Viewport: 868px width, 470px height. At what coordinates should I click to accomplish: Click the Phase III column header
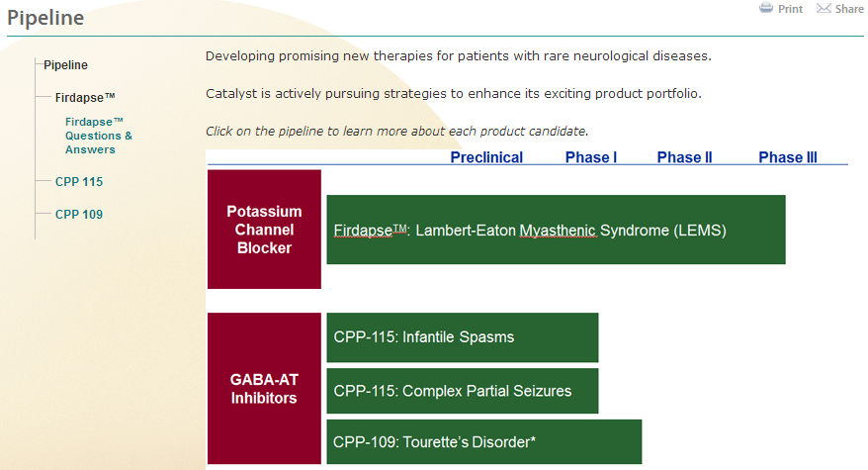tap(788, 157)
